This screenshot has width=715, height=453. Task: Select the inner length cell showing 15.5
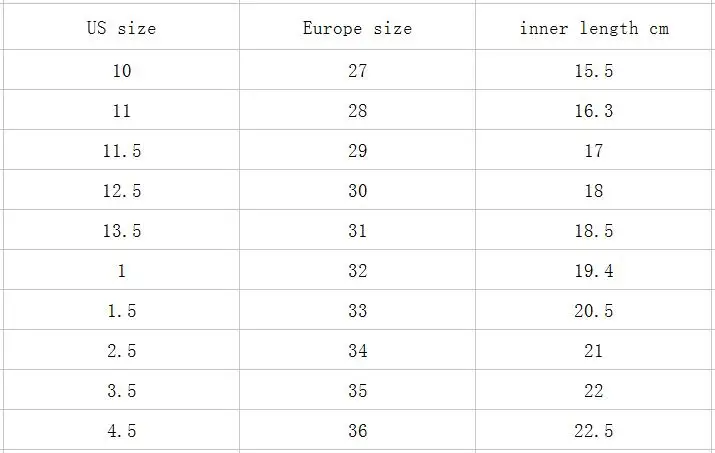594,70
